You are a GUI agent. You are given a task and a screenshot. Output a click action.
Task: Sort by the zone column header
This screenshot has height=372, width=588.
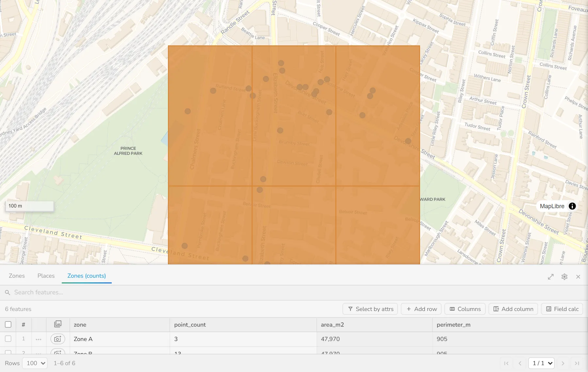(x=120, y=325)
